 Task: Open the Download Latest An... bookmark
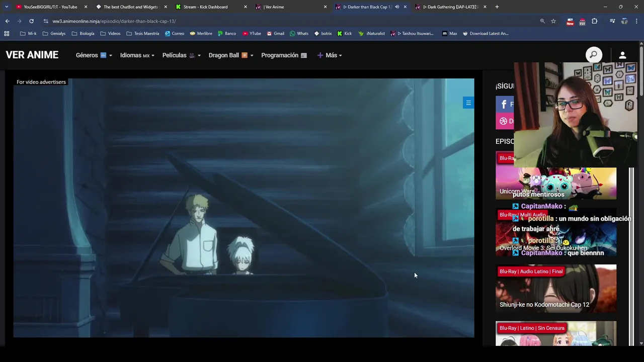[x=485, y=34]
